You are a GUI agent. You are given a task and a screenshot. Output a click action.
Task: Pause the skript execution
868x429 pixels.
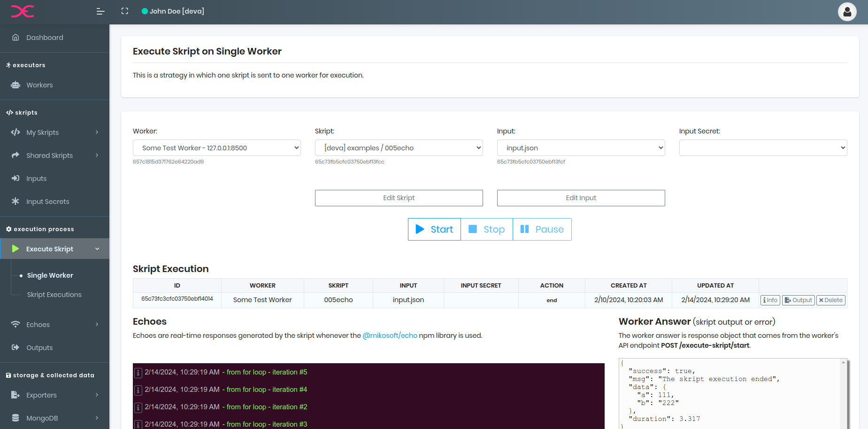tap(542, 229)
